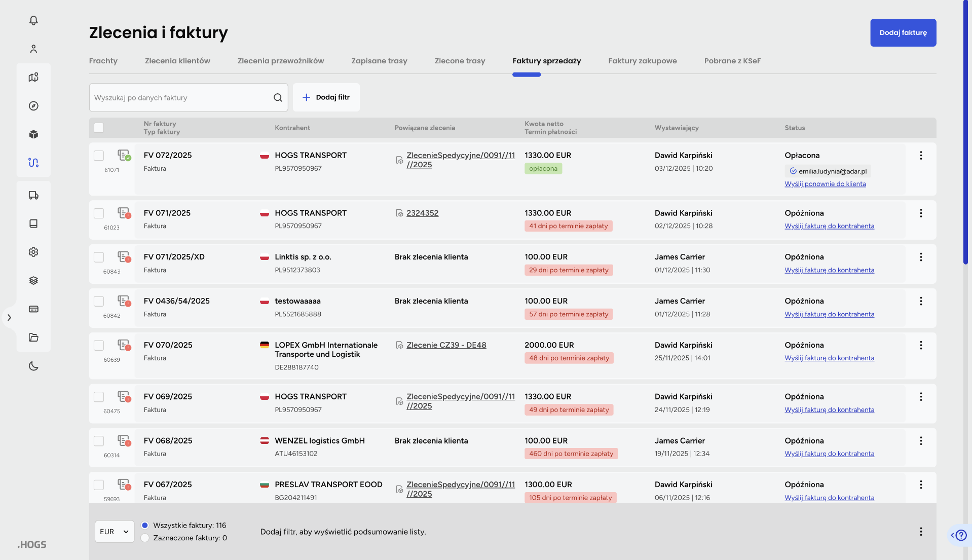The image size is (973, 560).
Task: Open the EUR currency dropdown
Action: point(115,532)
